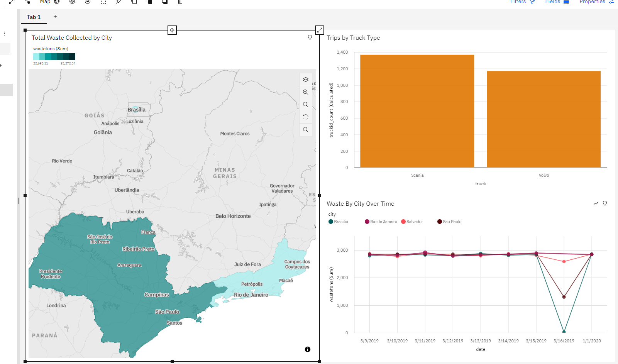The width and height of the screenshot is (618, 364).
Task: Reset the map view rotation
Action: tap(305, 117)
